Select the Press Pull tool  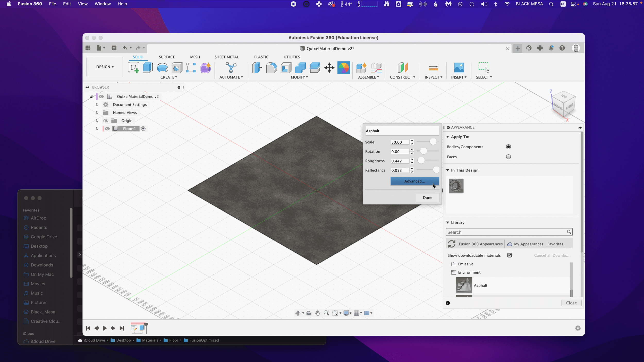257,68
